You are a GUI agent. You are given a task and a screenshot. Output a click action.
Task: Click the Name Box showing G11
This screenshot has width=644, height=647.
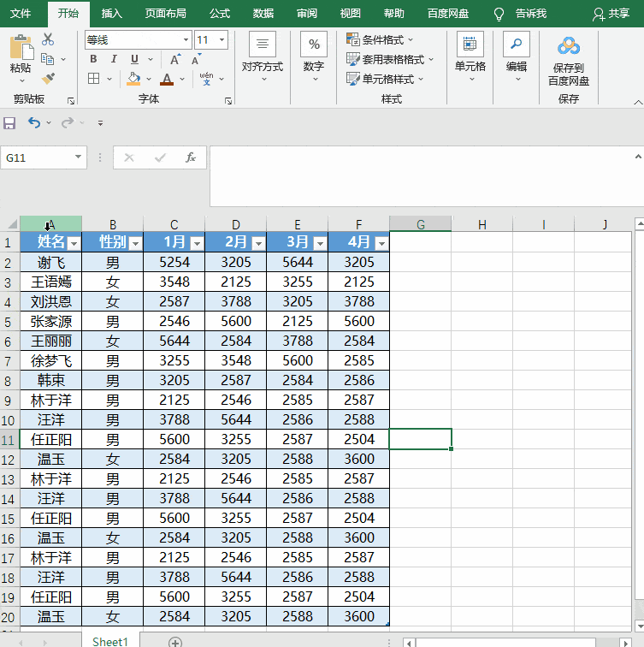point(38,157)
